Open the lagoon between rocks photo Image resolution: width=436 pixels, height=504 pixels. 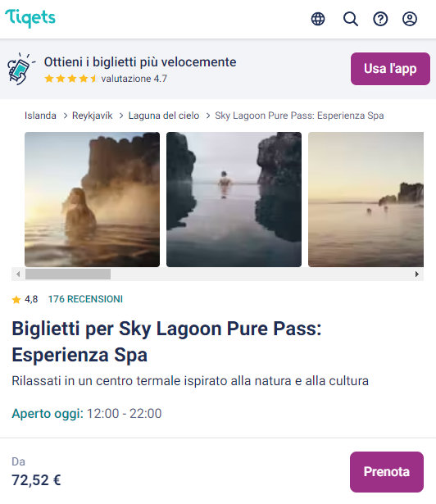pyautogui.click(x=234, y=199)
